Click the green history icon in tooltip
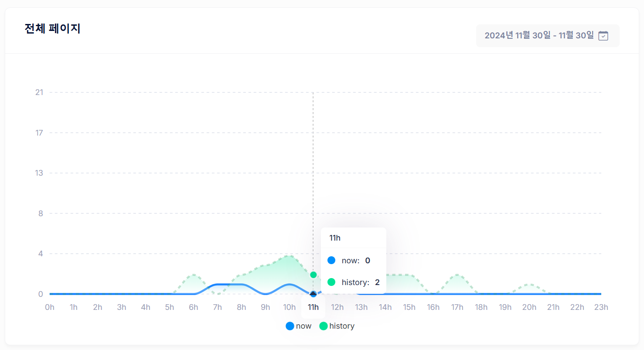Viewport: 644px width, 350px height. point(331,282)
